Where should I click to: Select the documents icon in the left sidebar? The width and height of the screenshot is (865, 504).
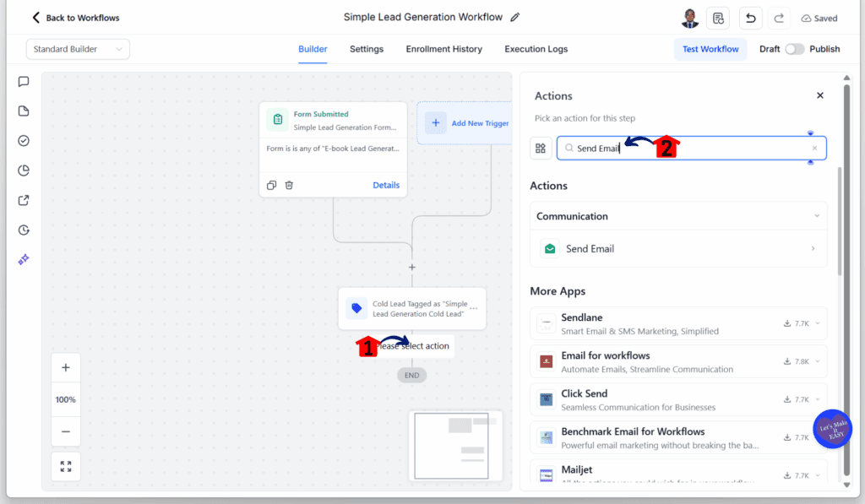point(23,111)
